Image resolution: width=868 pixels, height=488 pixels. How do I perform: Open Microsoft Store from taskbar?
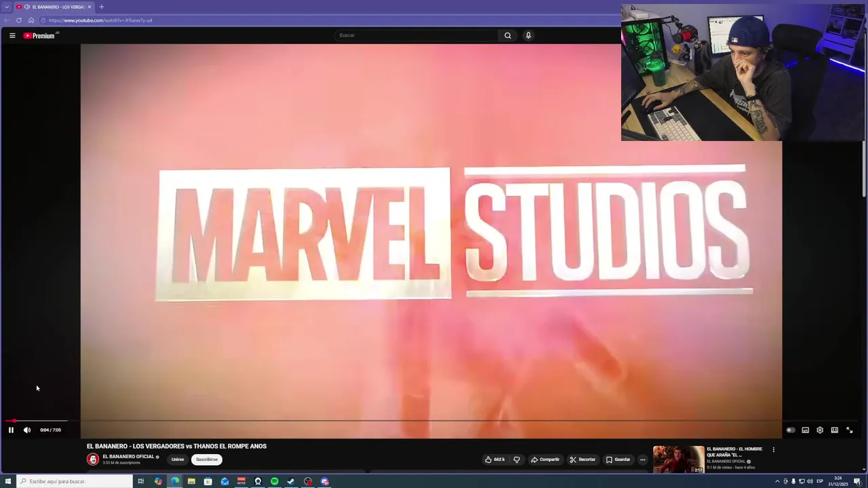(208, 481)
